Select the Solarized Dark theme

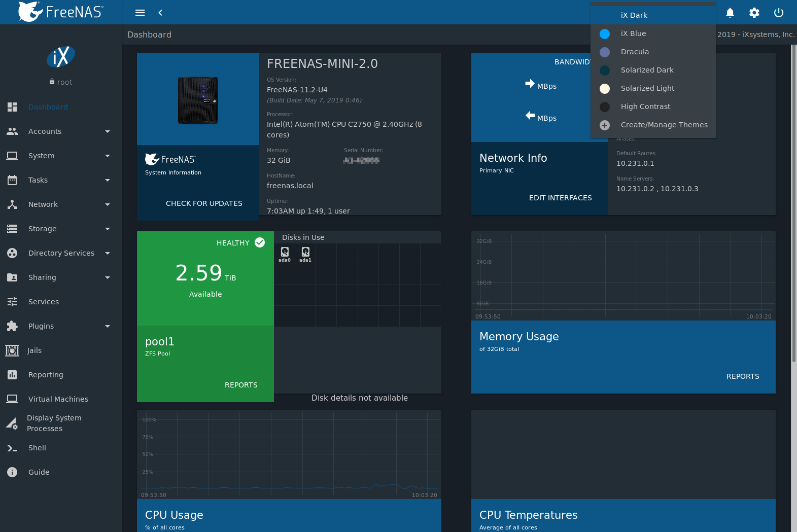click(653, 70)
